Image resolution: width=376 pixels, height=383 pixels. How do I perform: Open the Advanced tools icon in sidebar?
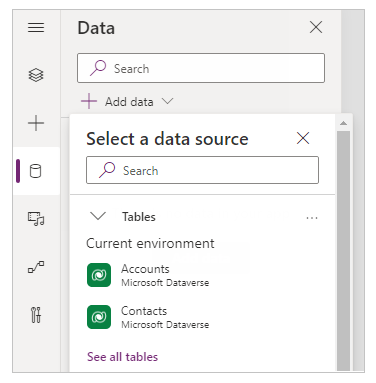click(x=36, y=315)
